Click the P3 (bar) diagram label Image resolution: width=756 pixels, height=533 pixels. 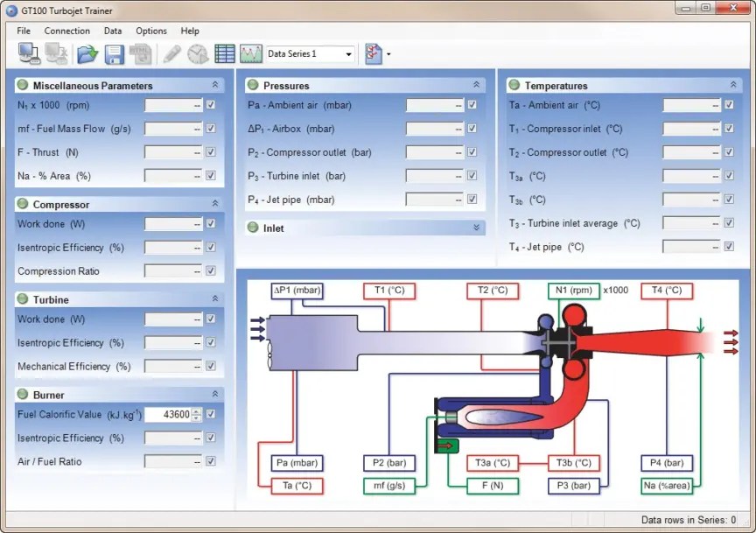pyautogui.click(x=574, y=486)
